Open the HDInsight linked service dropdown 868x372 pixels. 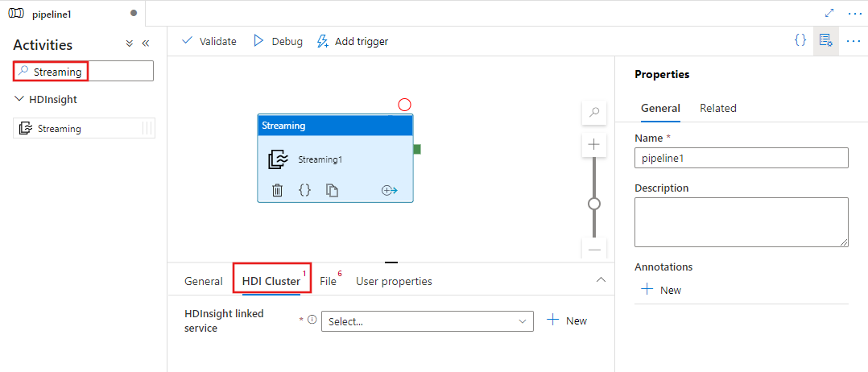pyautogui.click(x=427, y=321)
